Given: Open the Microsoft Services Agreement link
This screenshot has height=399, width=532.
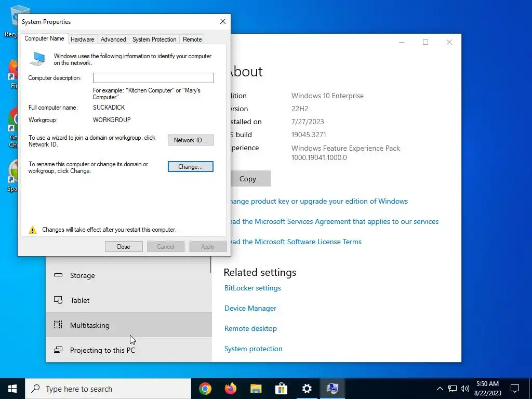Looking at the screenshot, I should pyautogui.click(x=335, y=221).
